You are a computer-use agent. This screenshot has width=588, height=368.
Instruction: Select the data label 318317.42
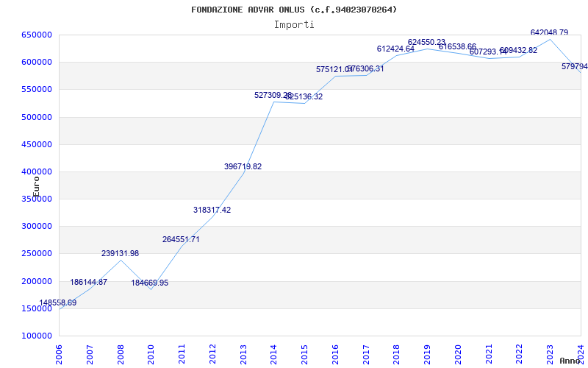(x=212, y=210)
